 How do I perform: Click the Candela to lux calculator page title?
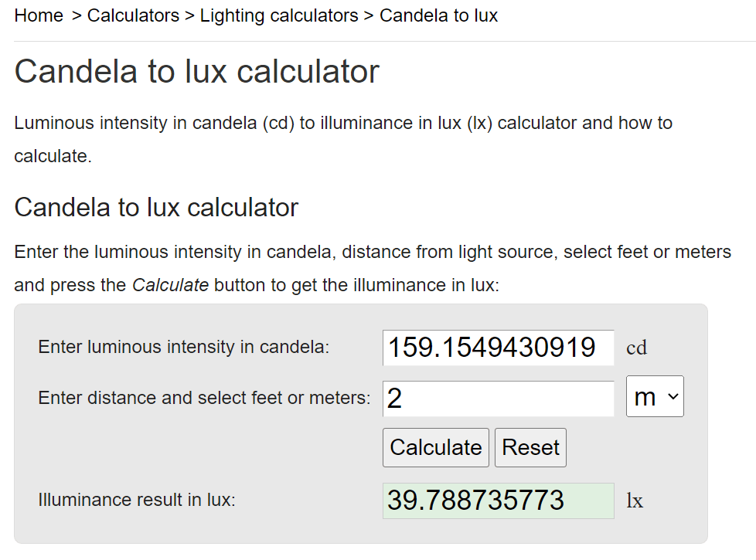196,71
